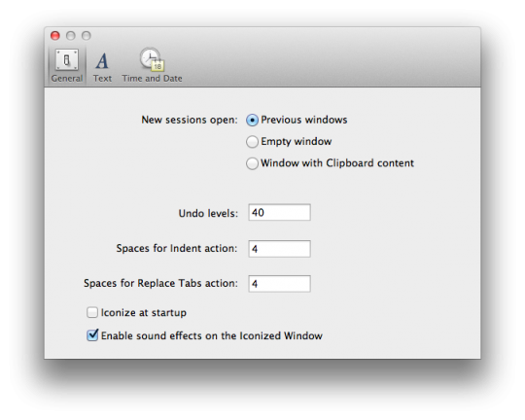525x420 pixels.
Task: Click the disabled zoom window button
Action: [87, 36]
